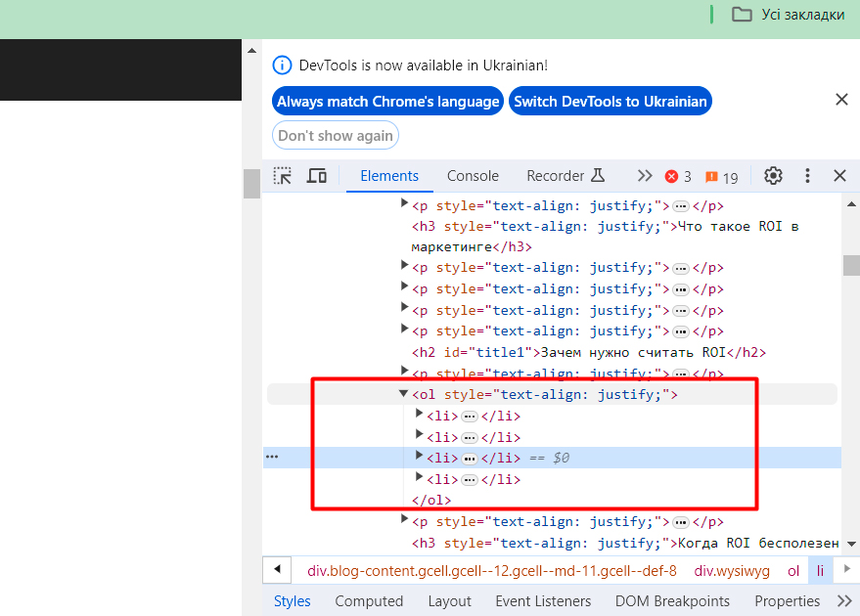Select the h3 'Что такое ROI в маркетинге' node

pyautogui.click(x=605, y=237)
